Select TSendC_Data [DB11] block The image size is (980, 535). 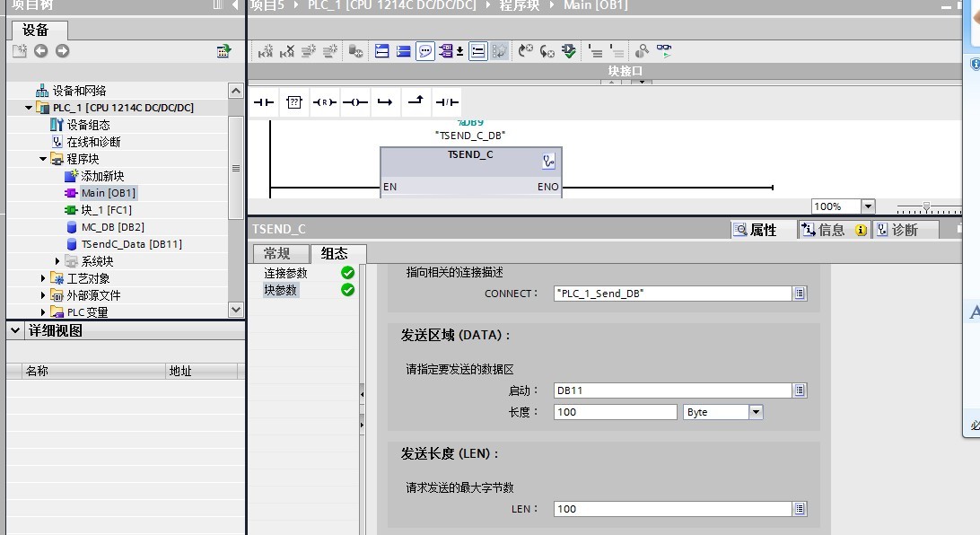(x=131, y=244)
